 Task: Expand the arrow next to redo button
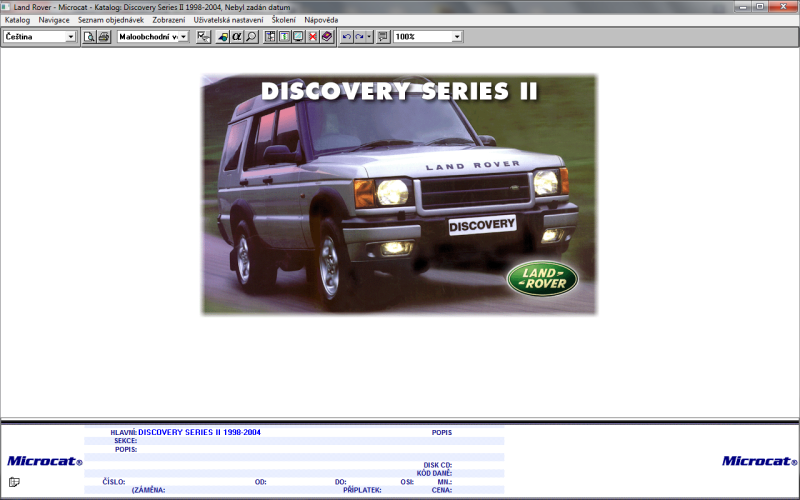click(369, 37)
